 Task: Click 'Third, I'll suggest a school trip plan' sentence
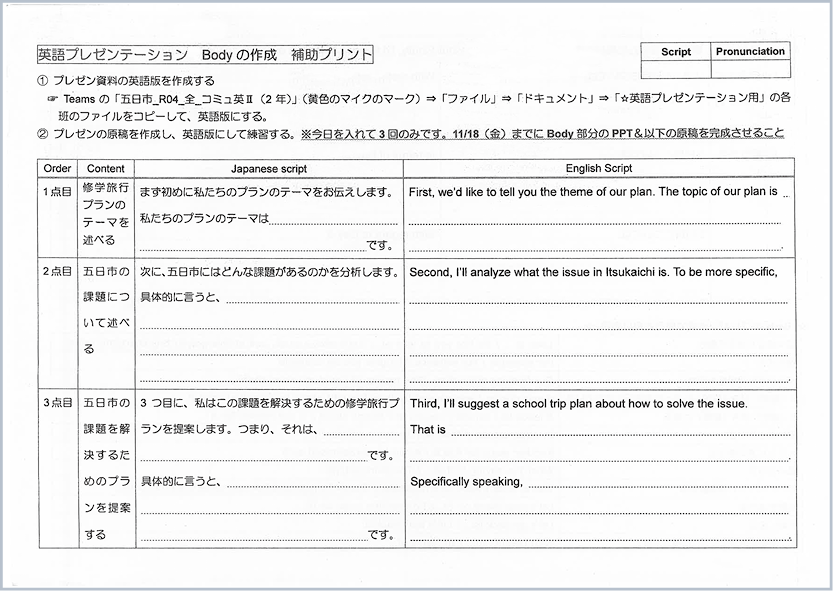pyautogui.click(x=579, y=404)
